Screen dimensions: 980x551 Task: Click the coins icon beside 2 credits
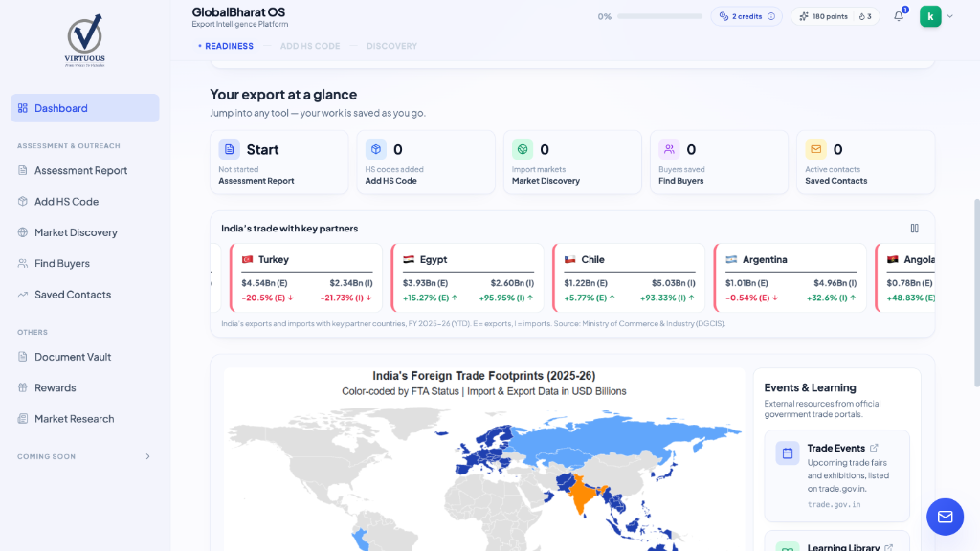point(724,17)
